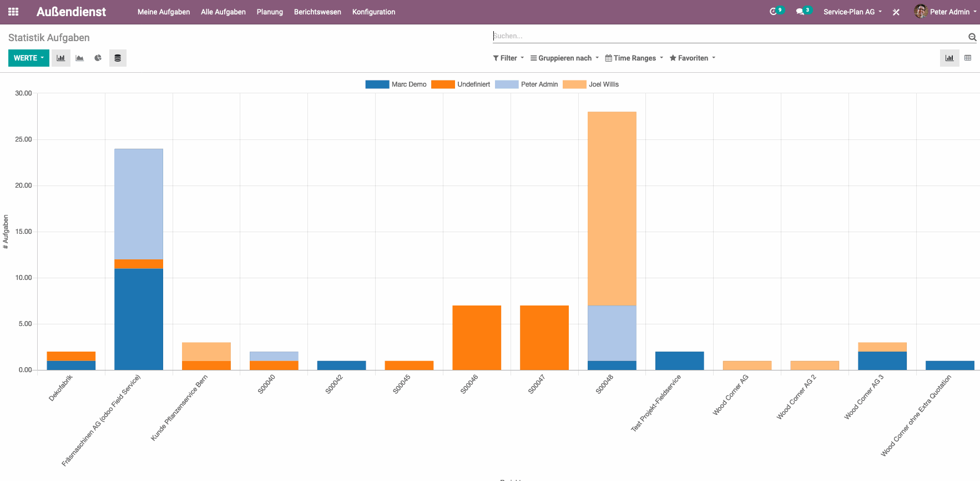Viewport: 980px width, 481px height.
Task: Open the activities clock icon
Action: (x=773, y=12)
